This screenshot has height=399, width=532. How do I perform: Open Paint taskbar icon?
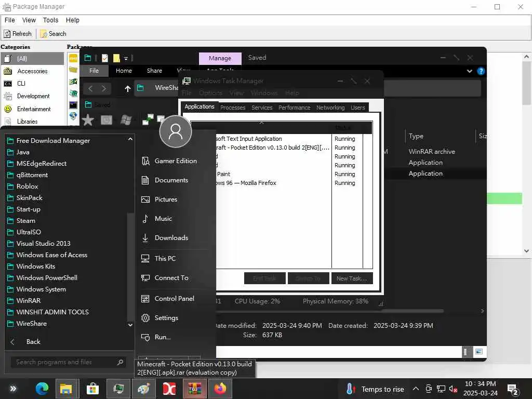(x=143, y=389)
